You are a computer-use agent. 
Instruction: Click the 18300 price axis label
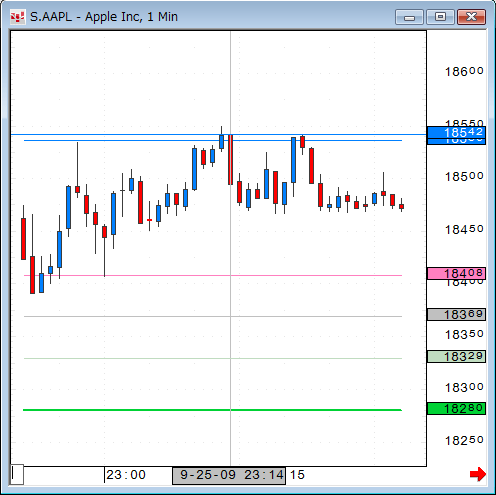464,388
